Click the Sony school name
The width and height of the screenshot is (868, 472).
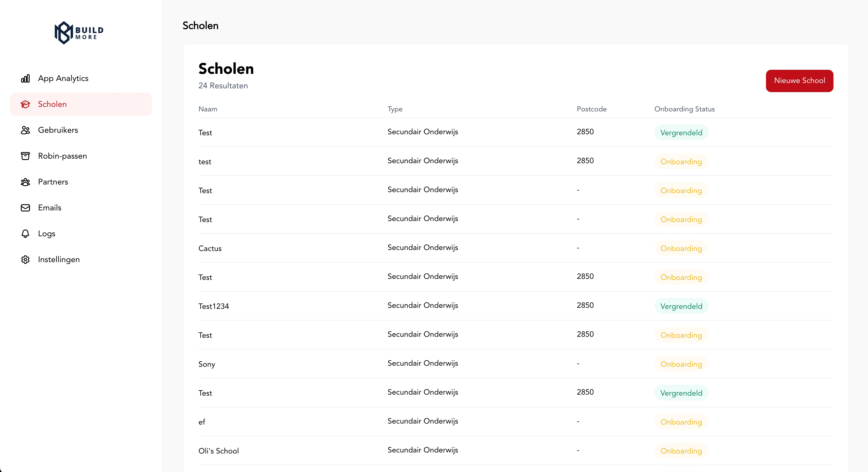[207, 364]
